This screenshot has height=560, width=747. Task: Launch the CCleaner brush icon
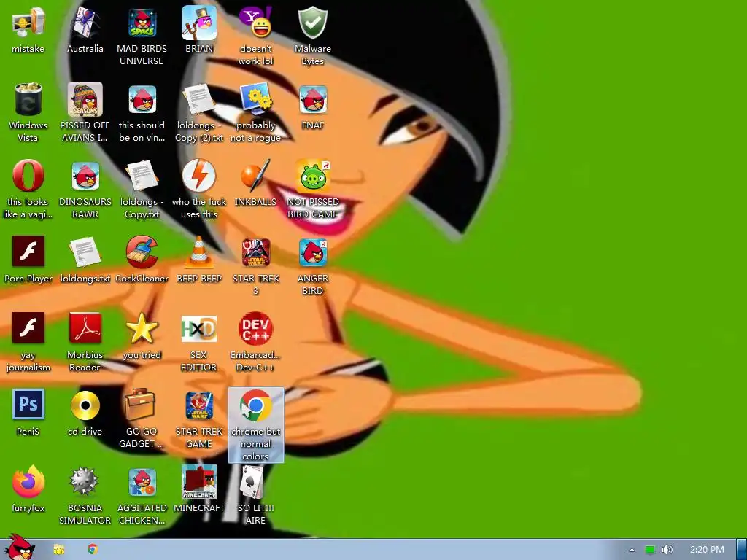[142, 252]
